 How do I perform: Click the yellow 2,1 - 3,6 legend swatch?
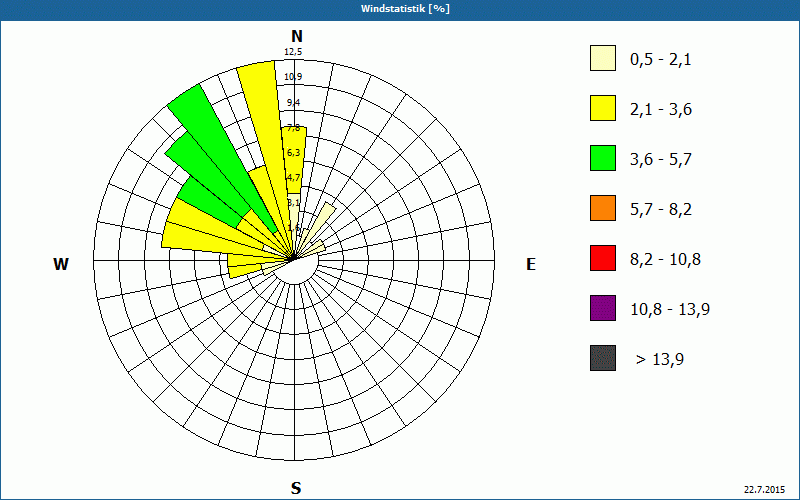(x=603, y=108)
